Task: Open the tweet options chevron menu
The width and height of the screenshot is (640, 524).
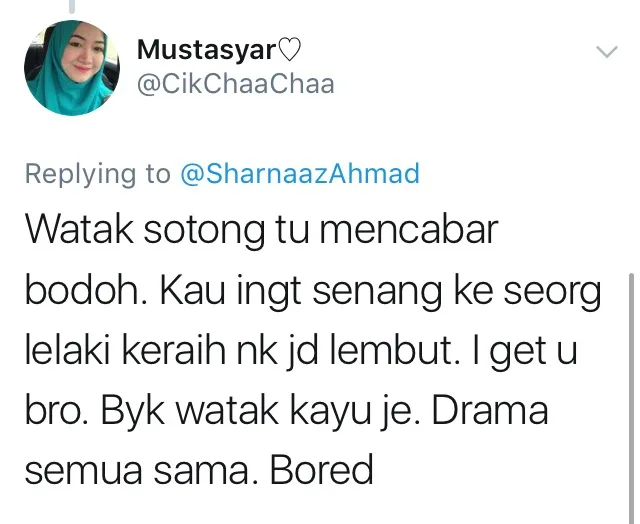Action: 606,52
